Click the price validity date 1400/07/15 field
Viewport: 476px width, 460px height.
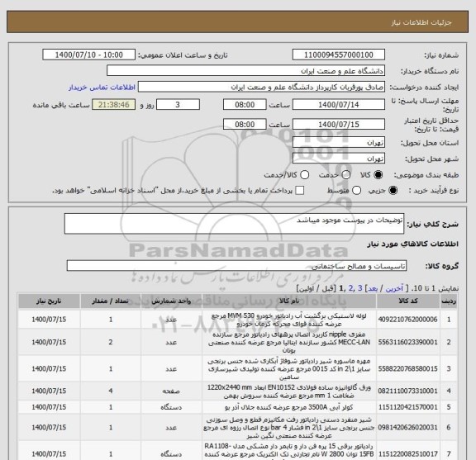[x=339, y=125]
